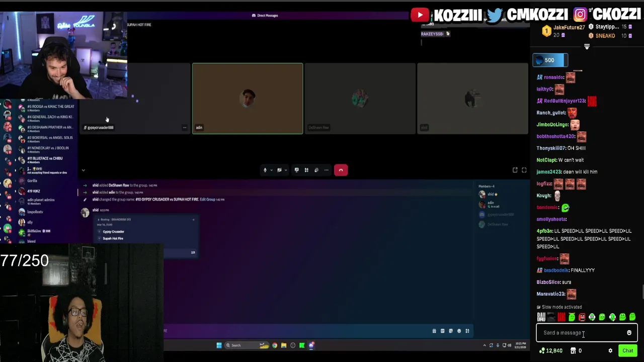Disconnect from the call with red hang-up button
This screenshot has width=644, height=362.
341,170
